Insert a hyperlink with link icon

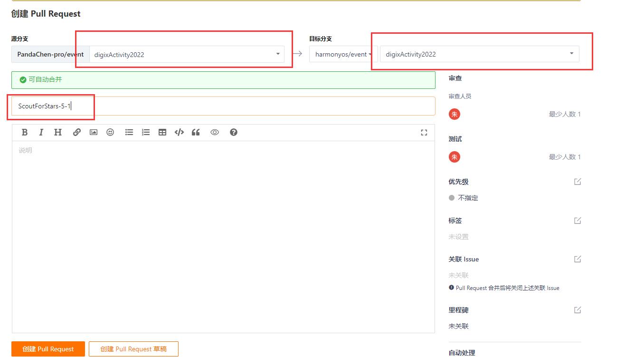pyautogui.click(x=76, y=133)
